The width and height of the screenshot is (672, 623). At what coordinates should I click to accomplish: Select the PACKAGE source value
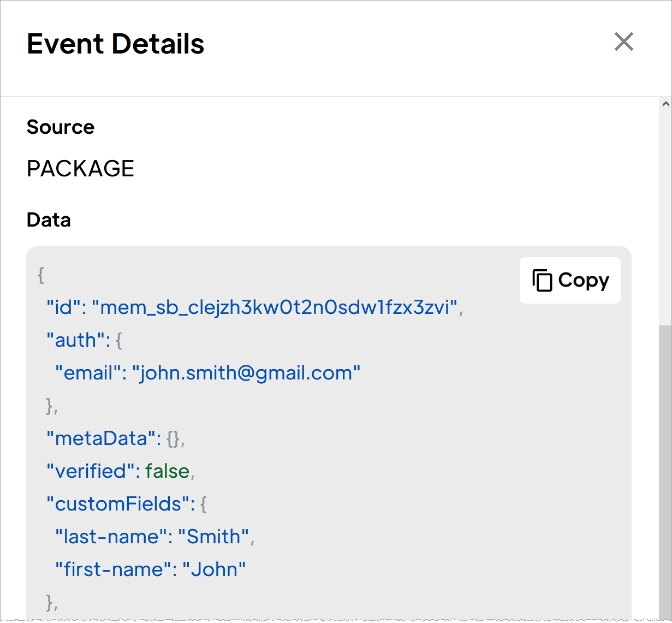point(81,169)
